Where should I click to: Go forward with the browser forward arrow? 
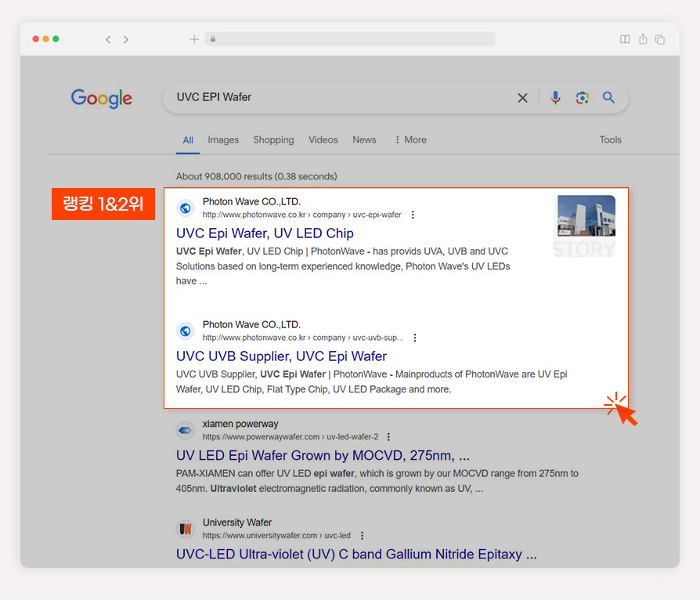(x=126, y=40)
